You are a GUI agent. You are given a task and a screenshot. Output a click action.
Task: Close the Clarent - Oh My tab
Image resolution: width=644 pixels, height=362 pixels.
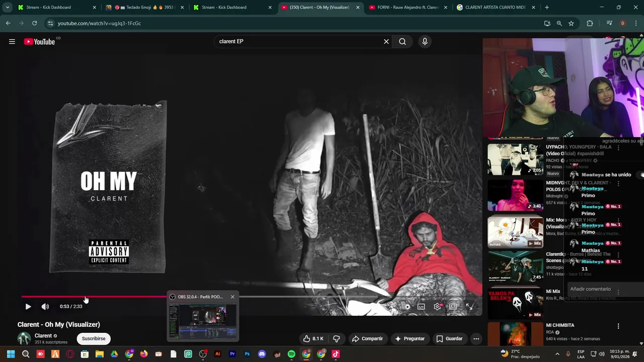358,8
